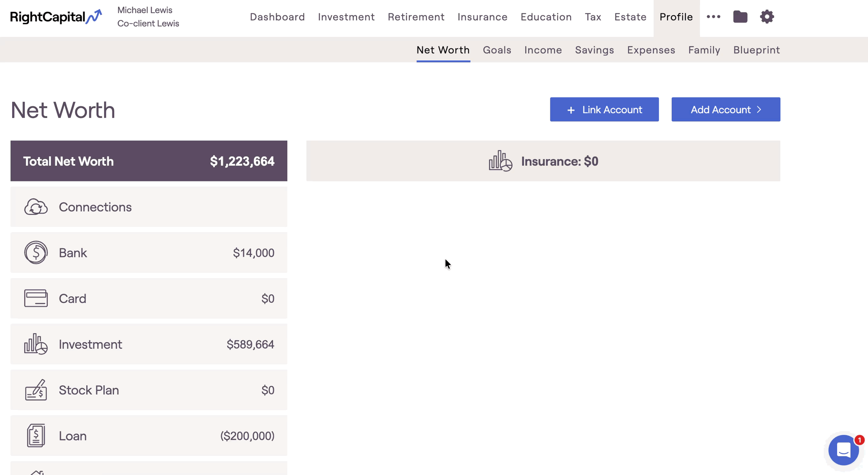Click the Connections cloud sync icon

(x=36, y=207)
